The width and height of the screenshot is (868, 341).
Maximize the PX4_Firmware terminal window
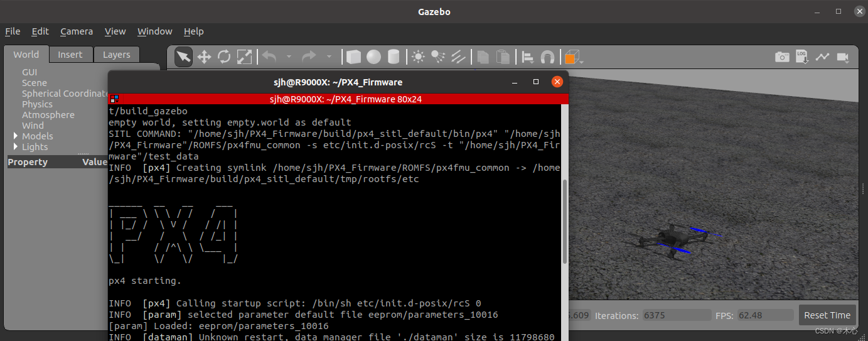click(536, 82)
